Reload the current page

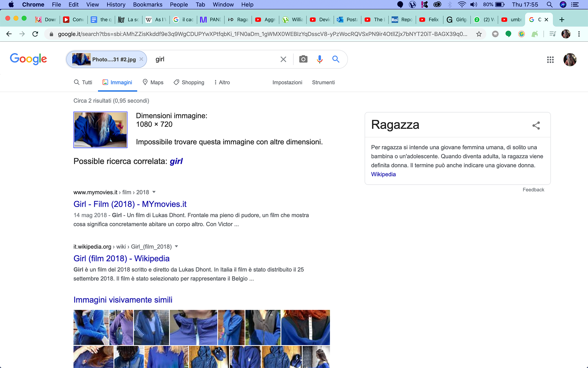click(x=35, y=34)
